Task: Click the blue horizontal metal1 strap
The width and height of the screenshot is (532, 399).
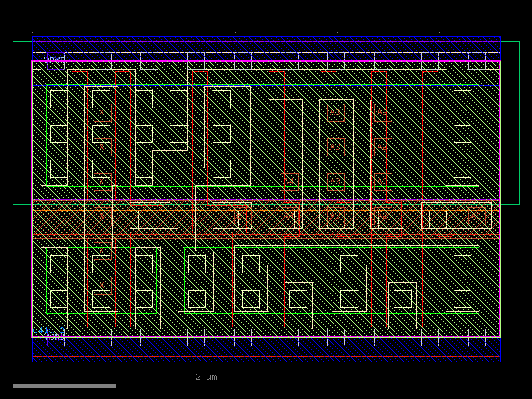Action: (x=266, y=85)
